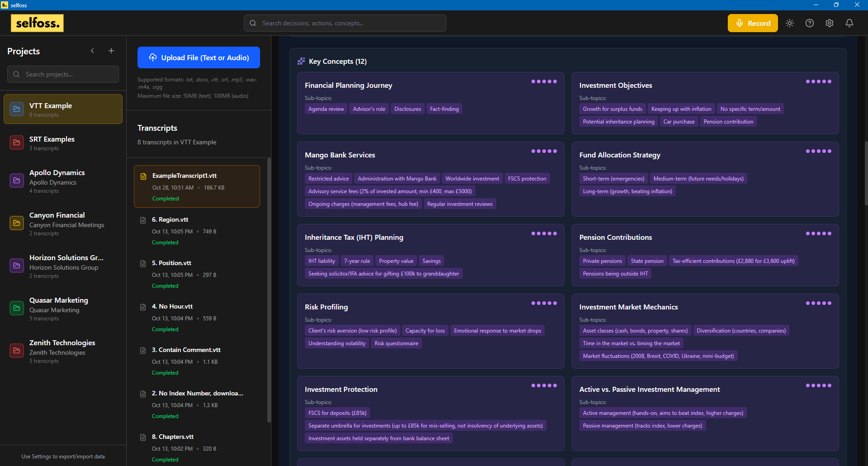Open the settings gear icon

click(830, 23)
